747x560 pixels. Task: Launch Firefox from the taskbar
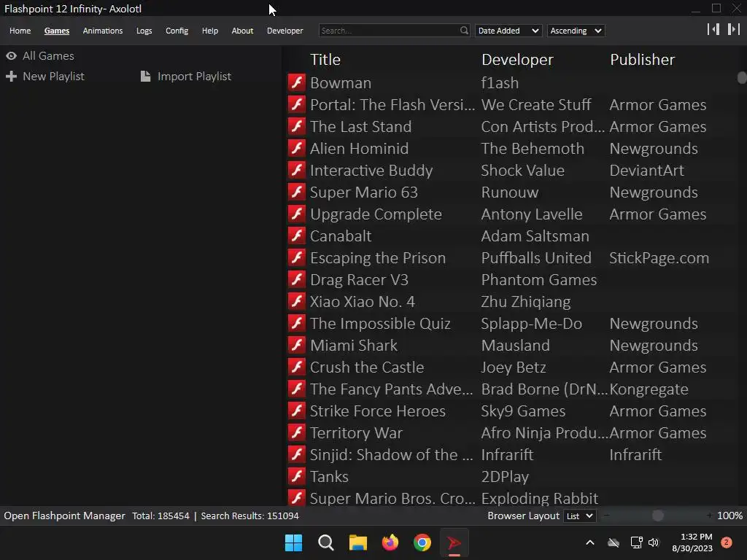point(390,542)
